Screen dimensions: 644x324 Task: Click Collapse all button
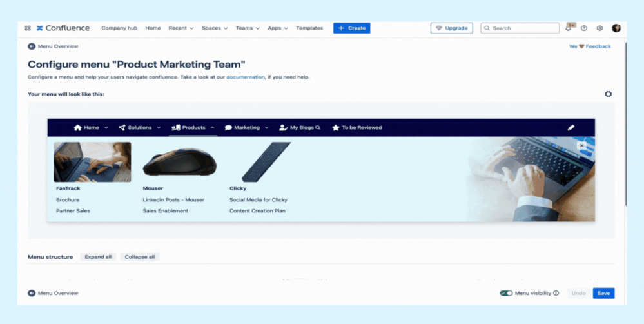[x=140, y=257]
